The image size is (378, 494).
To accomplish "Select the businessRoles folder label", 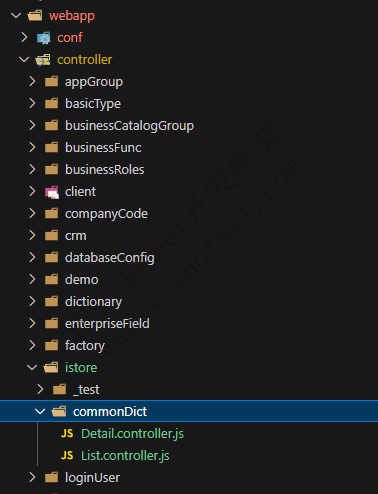I will point(105,170).
